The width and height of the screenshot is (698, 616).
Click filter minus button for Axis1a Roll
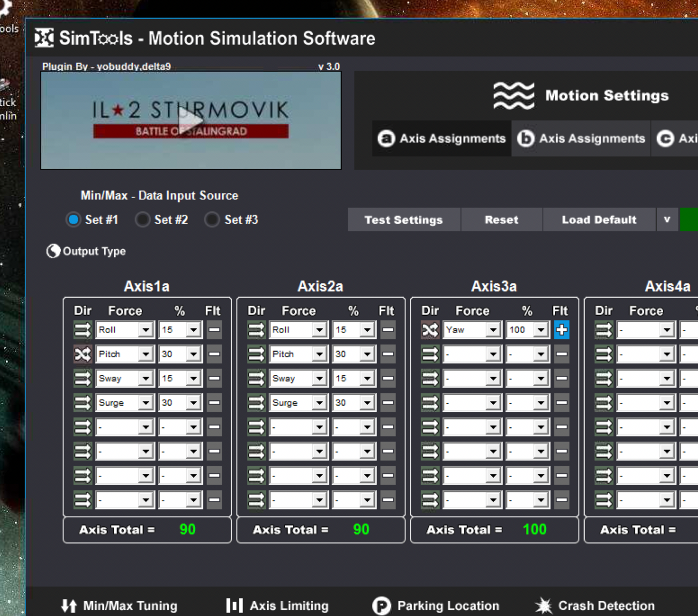[x=214, y=330]
